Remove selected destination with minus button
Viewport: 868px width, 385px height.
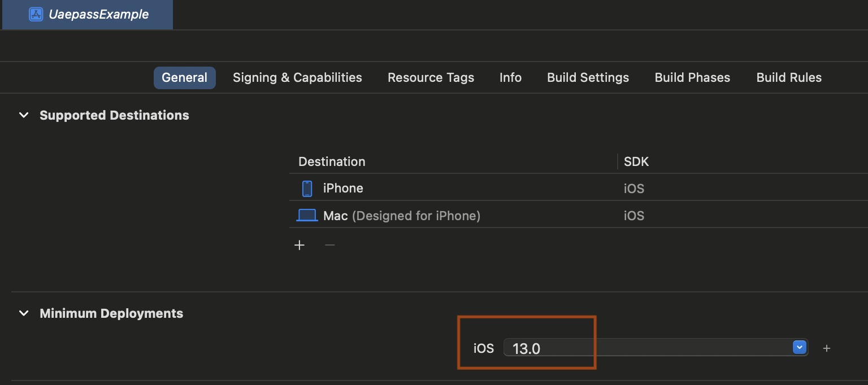[330, 245]
